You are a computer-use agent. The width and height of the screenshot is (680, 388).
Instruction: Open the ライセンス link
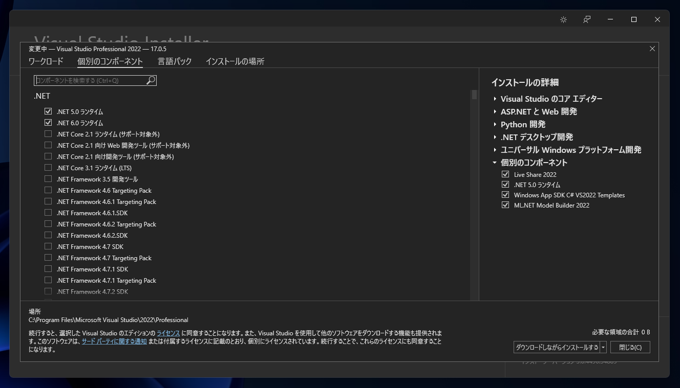[168, 333]
